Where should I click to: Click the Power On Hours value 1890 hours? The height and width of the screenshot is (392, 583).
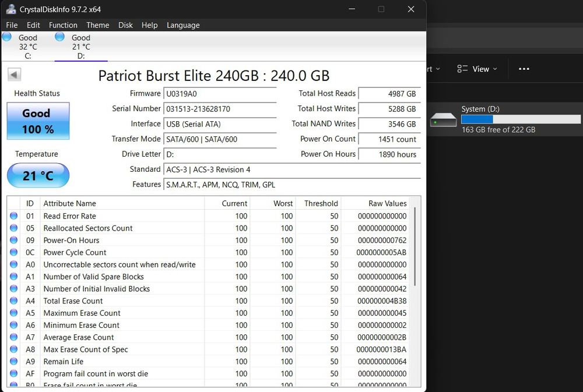point(389,154)
